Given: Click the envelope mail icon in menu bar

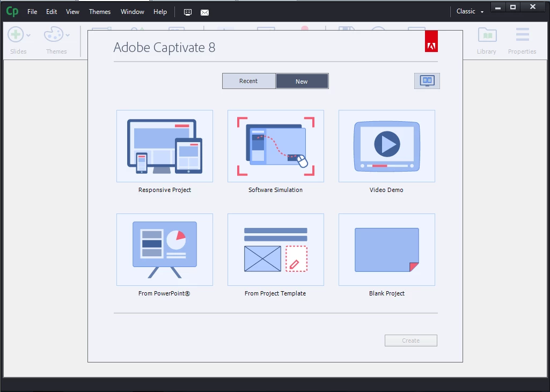Looking at the screenshot, I should coord(204,13).
